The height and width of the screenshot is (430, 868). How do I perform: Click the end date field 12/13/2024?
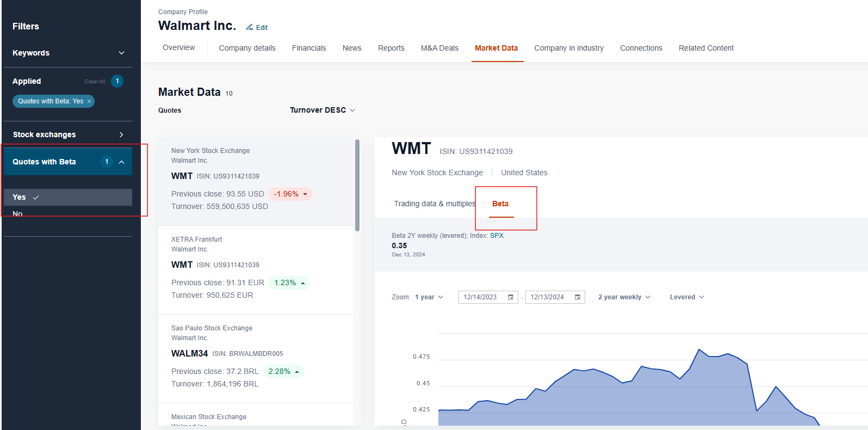coord(555,297)
